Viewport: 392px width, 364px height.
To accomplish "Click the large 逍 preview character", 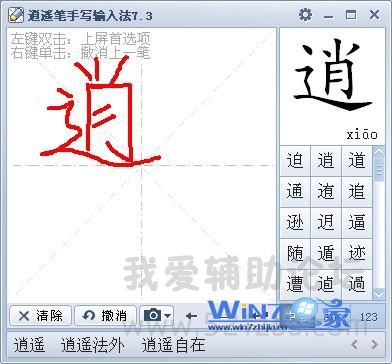I will [333, 75].
